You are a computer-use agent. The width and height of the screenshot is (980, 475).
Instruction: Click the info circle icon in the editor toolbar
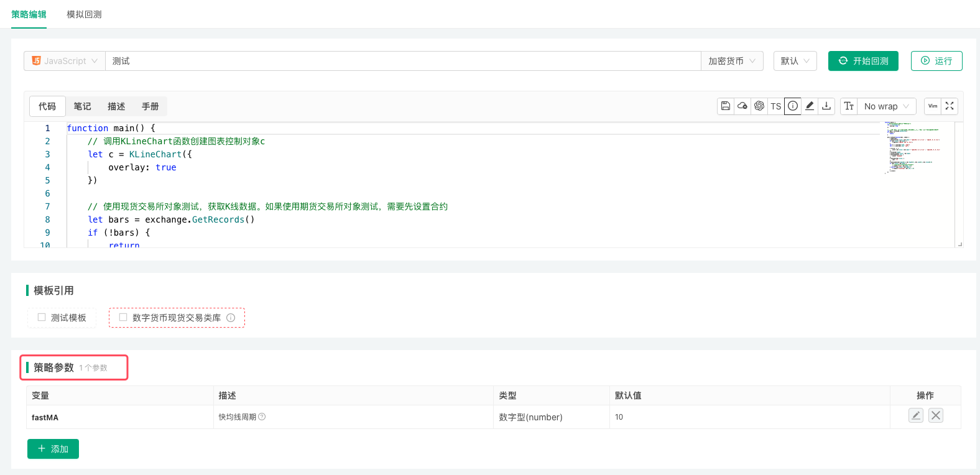(x=793, y=106)
